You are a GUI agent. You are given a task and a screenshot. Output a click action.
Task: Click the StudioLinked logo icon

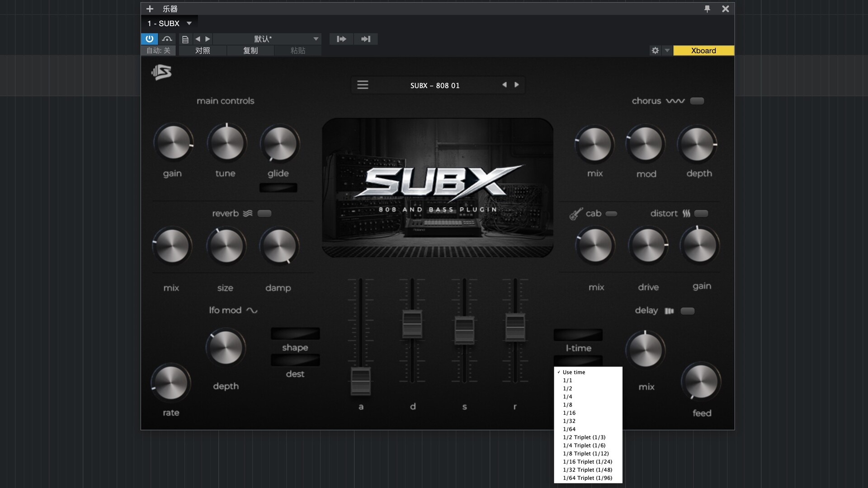click(x=161, y=72)
